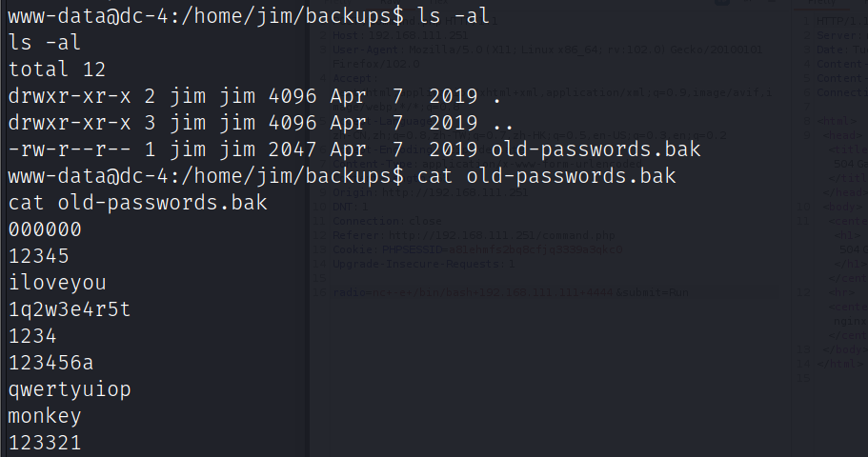Select the line reading exactly "12345"
This screenshot has width=868, height=457.
(39, 256)
